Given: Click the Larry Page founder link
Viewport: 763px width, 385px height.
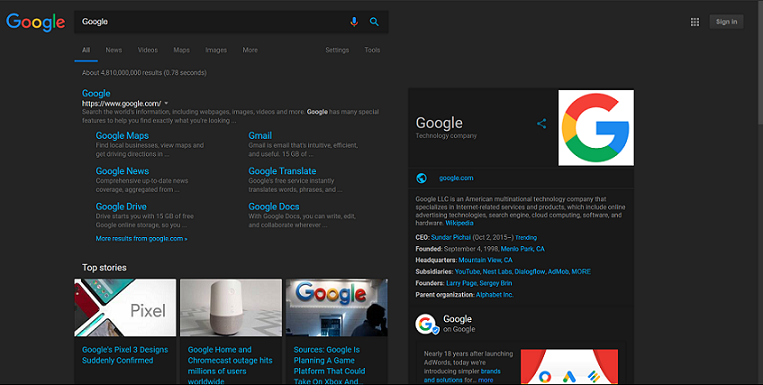Looking at the screenshot, I should click(x=461, y=283).
